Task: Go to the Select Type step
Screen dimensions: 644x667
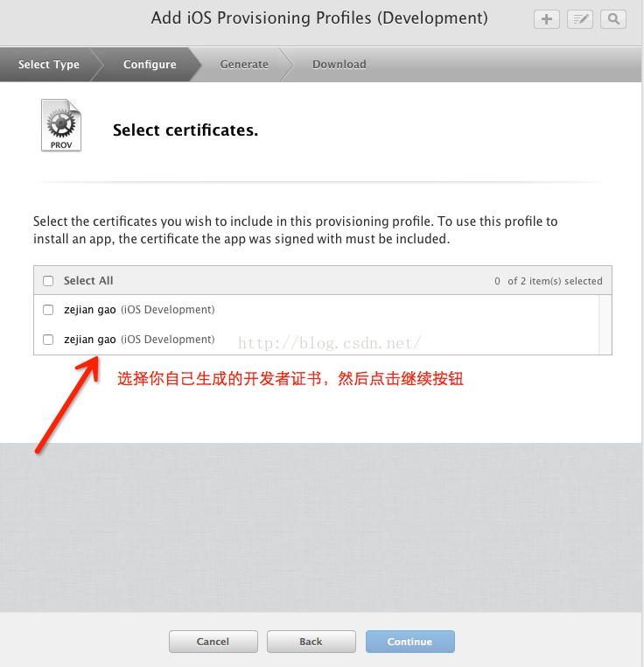Action: pyautogui.click(x=49, y=64)
